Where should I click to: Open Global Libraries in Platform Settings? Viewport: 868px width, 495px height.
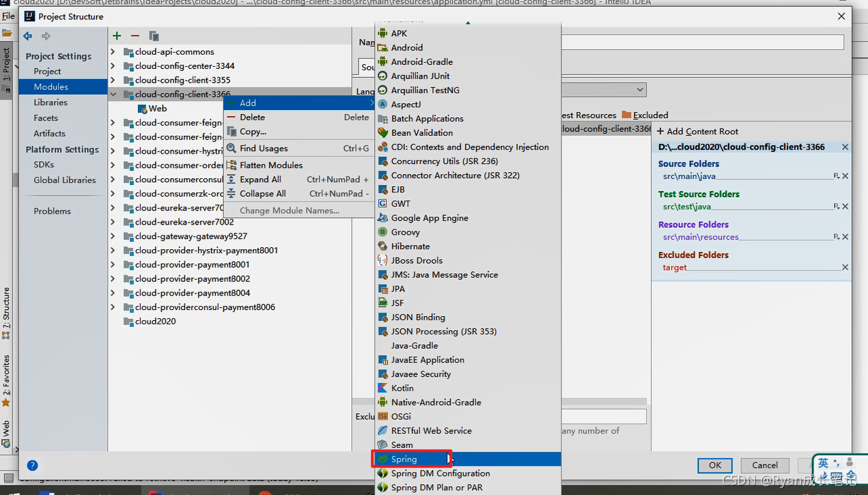point(65,180)
